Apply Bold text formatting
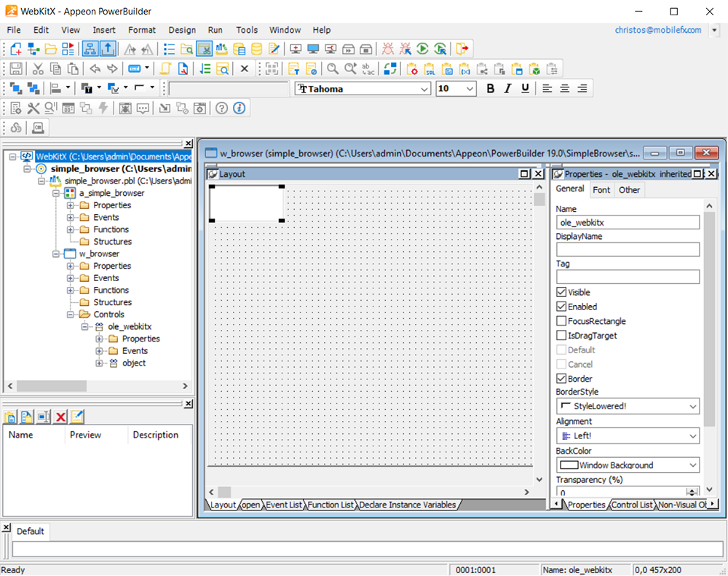Screen dimensions: 728x576 (x=490, y=88)
